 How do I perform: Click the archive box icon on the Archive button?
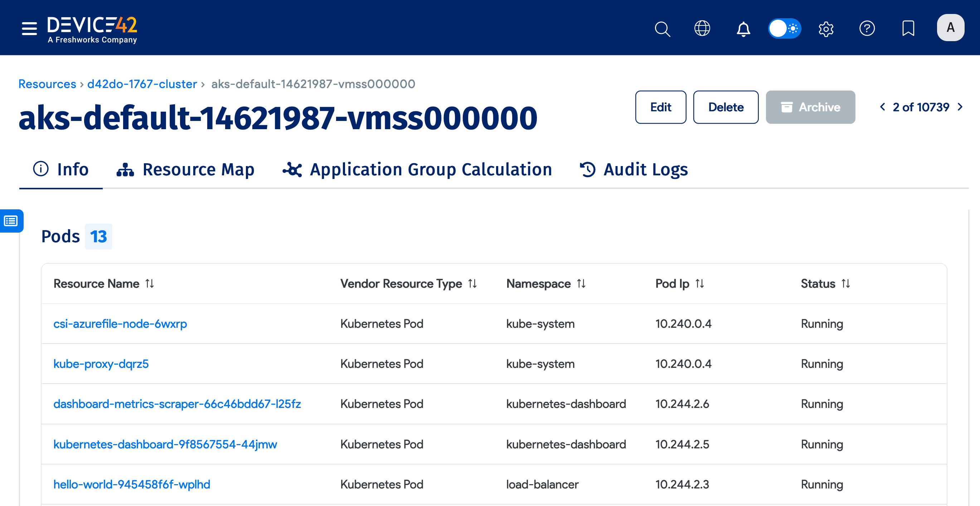tap(787, 107)
